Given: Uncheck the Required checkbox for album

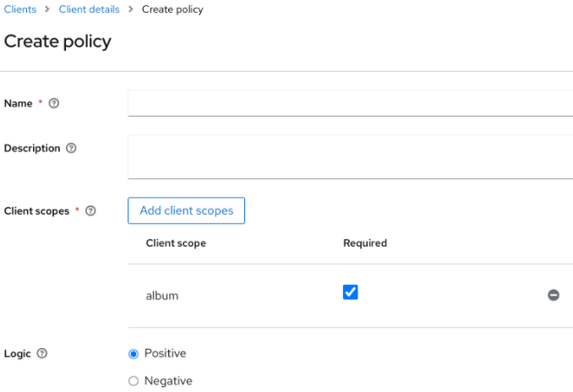Looking at the screenshot, I should tap(350, 292).
